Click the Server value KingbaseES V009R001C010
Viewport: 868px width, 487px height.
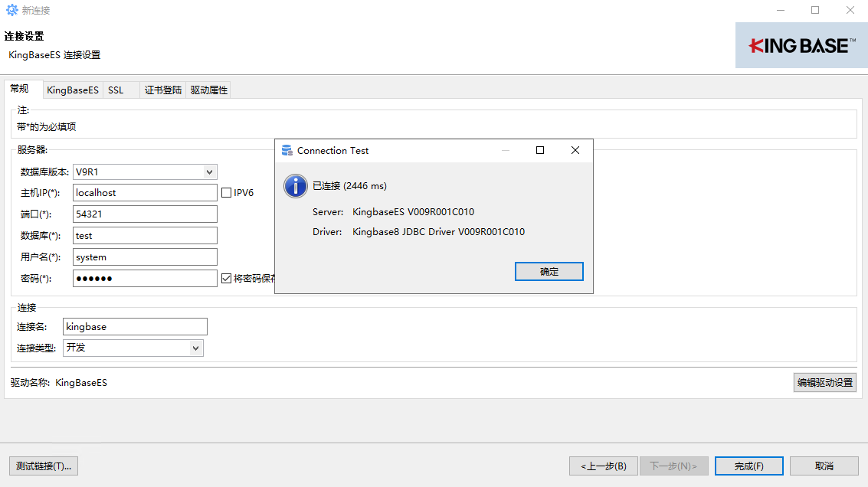(x=414, y=212)
